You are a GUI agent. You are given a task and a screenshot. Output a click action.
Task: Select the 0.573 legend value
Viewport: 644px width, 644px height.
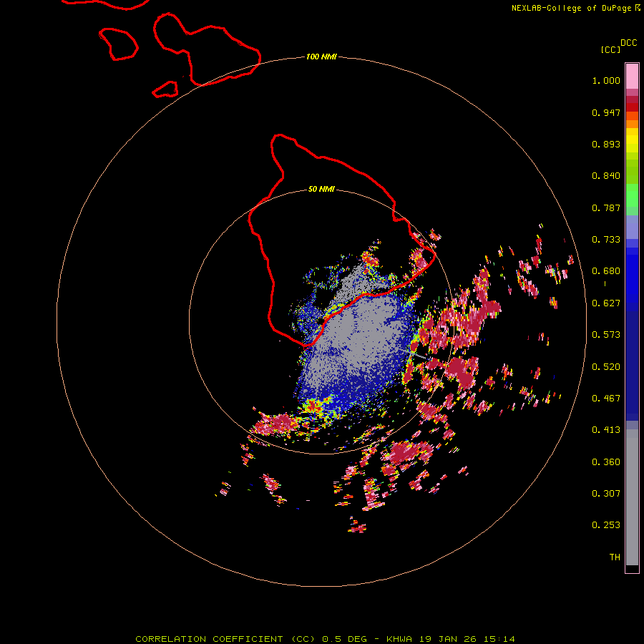[x=606, y=335]
